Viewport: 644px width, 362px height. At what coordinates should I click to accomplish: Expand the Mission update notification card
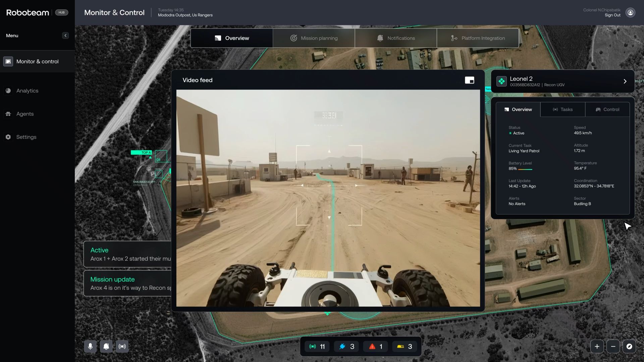pos(127,283)
